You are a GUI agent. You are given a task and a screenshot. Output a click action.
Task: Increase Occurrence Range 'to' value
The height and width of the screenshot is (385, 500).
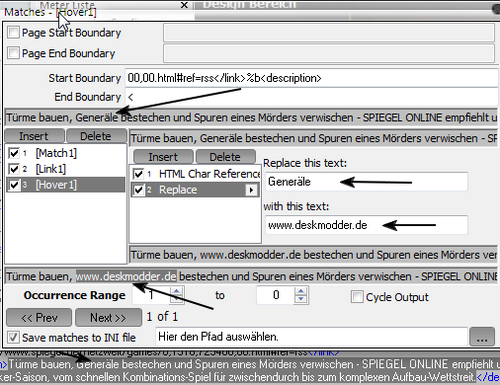point(301,291)
